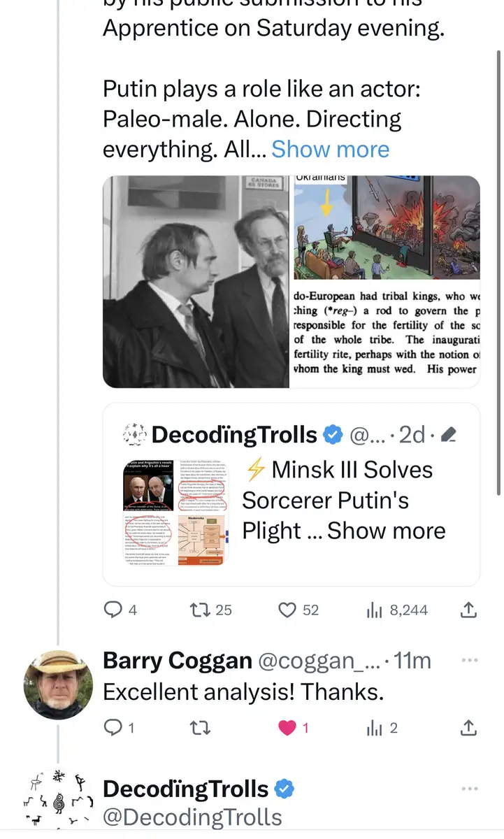Share the main DecodingTrolls tweet
The height and width of the screenshot is (839, 504).
[x=468, y=610]
